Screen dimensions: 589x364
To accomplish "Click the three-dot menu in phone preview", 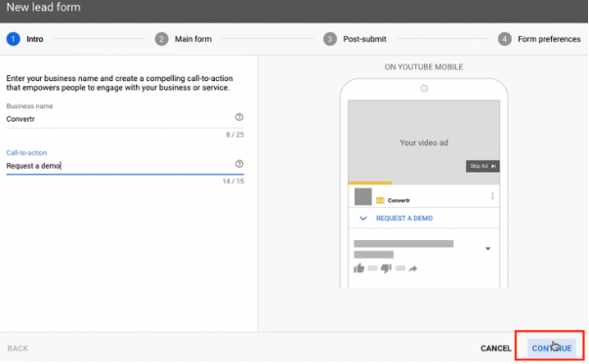I will (492, 196).
